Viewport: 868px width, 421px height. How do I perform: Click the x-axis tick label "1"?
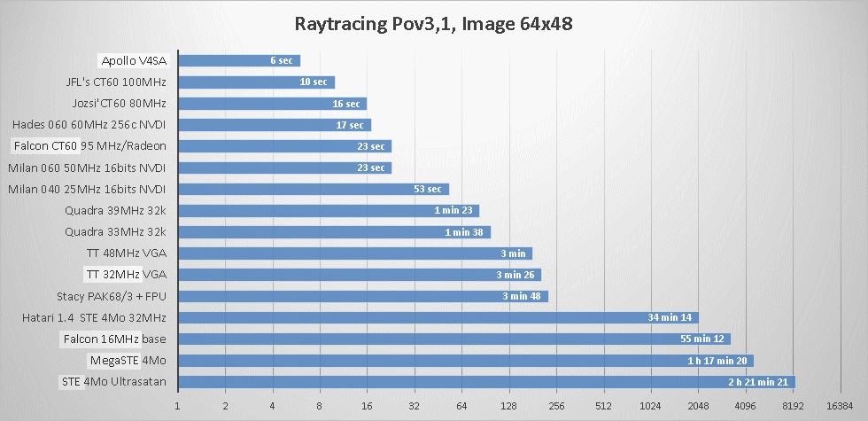point(178,406)
